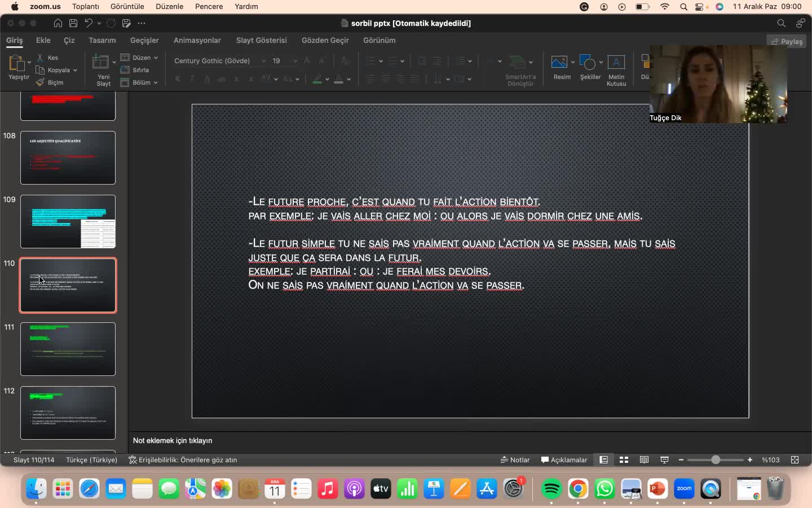Image resolution: width=812 pixels, height=508 pixels.
Task: Undo the last action
Action: [x=89, y=23]
